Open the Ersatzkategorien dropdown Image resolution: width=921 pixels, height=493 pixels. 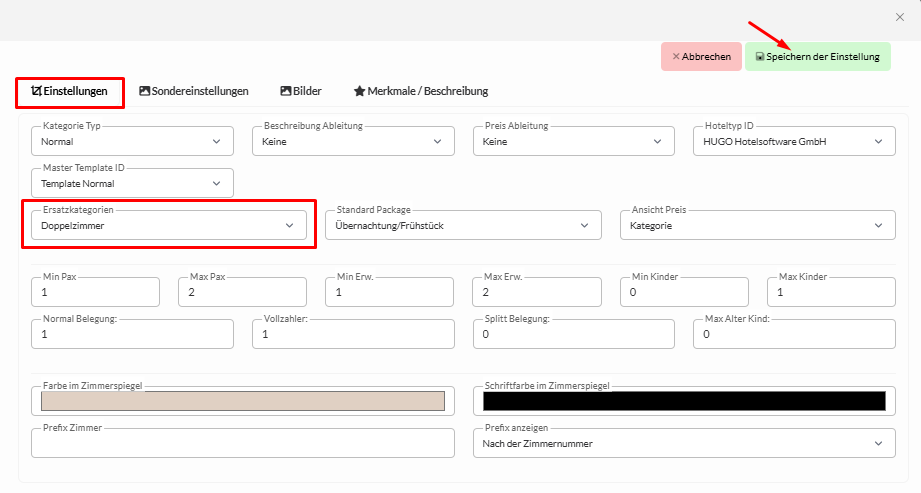tap(168, 226)
